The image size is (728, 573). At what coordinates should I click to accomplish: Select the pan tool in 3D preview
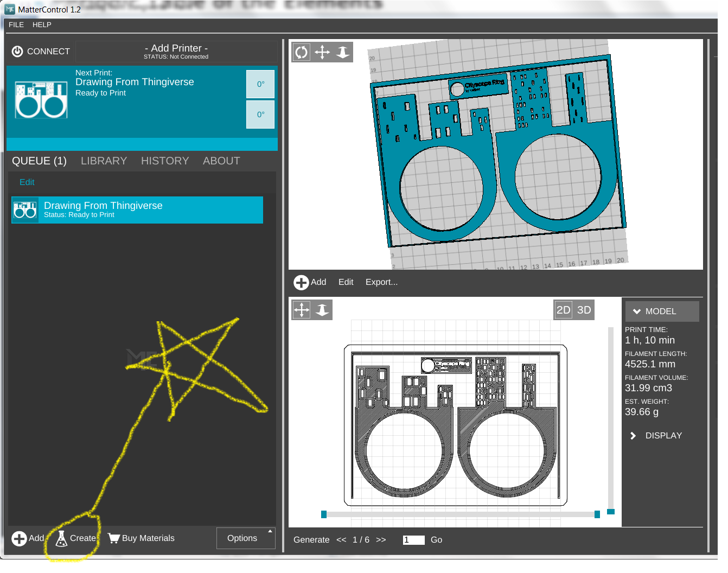tap(322, 52)
